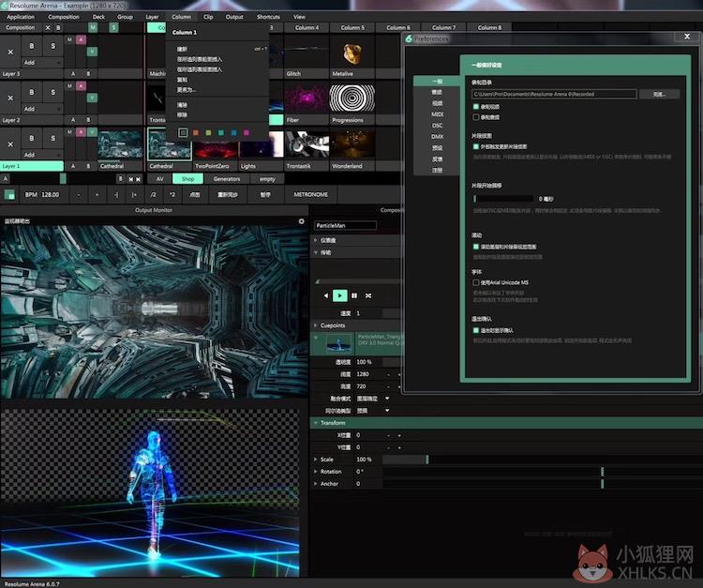The width and height of the screenshot is (703, 588).
Task: Click the BPM value 128.00
Action: point(49,195)
